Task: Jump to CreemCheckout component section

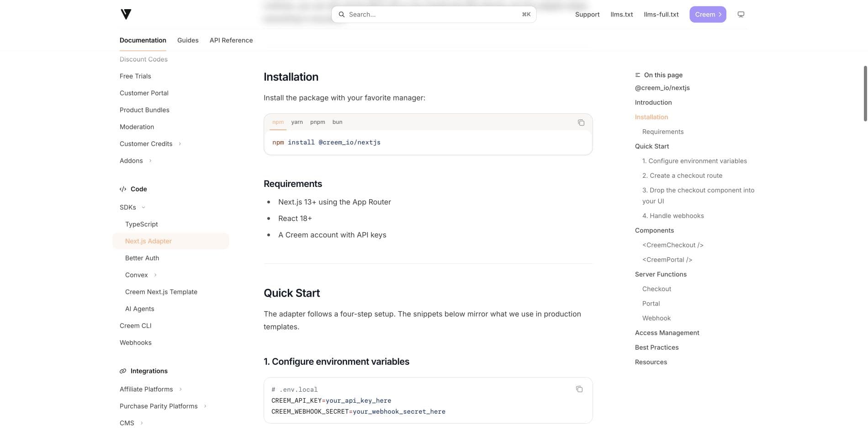Action: (x=673, y=245)
